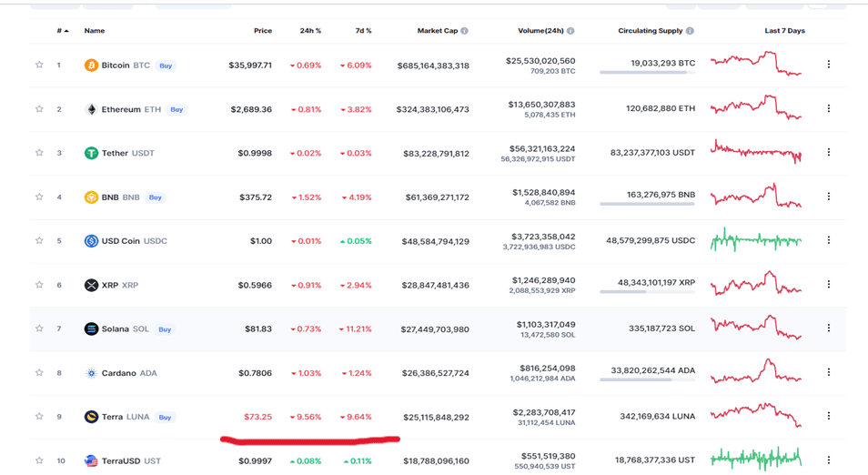
Task: Toggle the BNB watchlist star
Action: point(39,197)
